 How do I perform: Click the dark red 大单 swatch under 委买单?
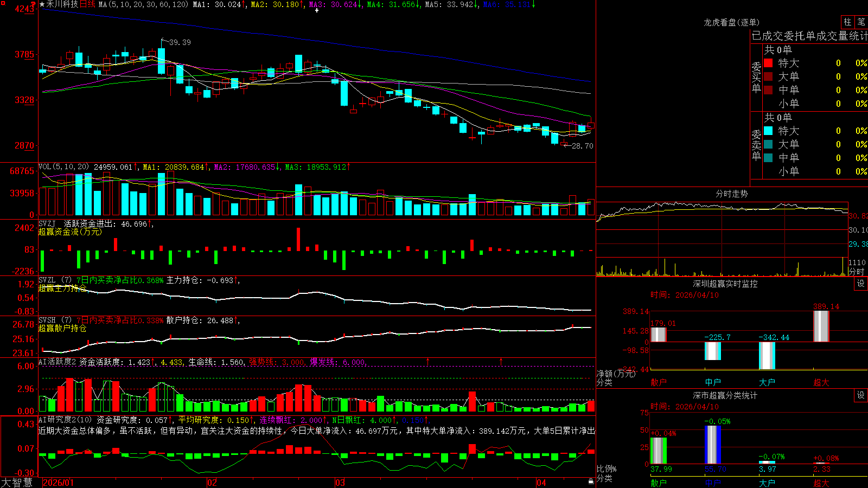(x=768, y=76)
